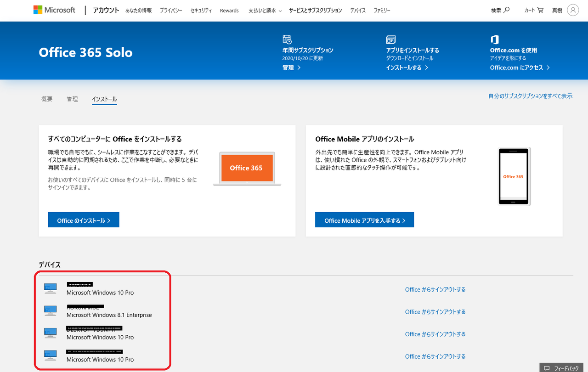Screen dimensions: 588x372
Task: Click the Microsoft Windows 8.1 Enterprise text
Action: click(109, 315)
